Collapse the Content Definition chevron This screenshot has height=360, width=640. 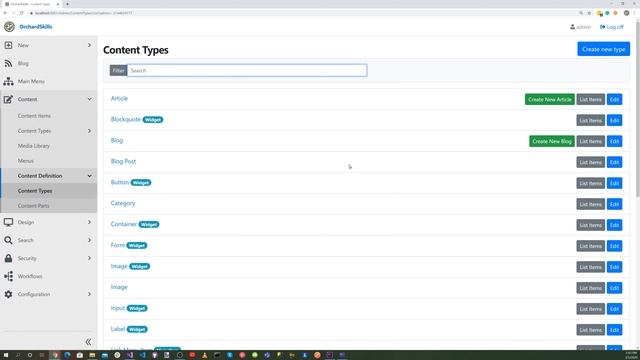pyautogui.click(x=89, y=176)
